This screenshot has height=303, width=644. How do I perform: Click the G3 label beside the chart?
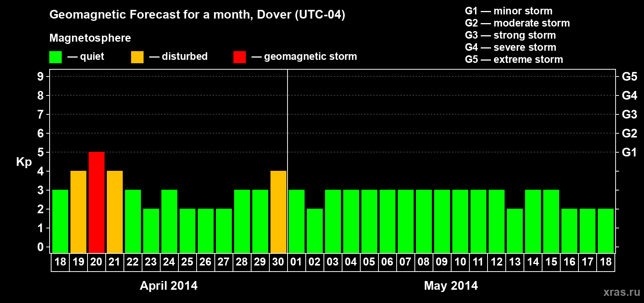[x=630, y=114]
